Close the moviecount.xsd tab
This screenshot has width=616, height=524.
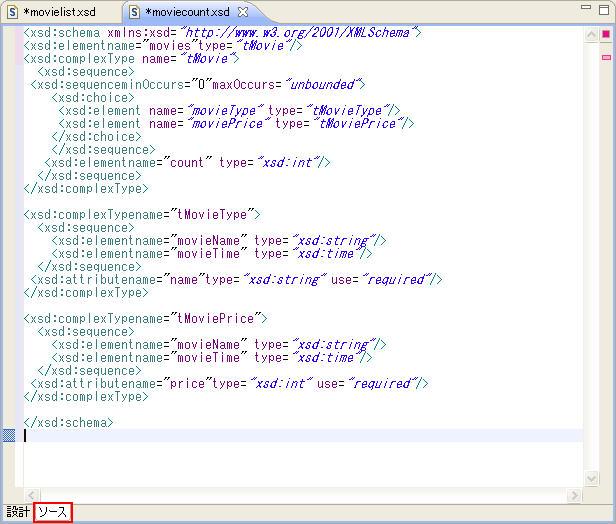[243, 12]
